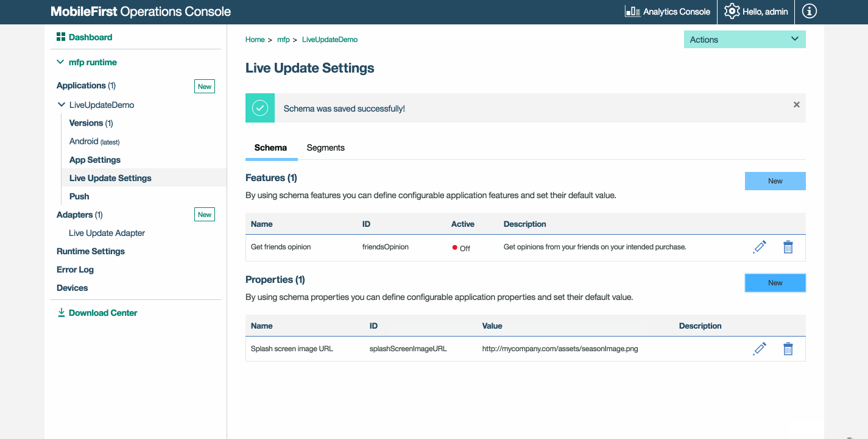Open Runtime Settings
868x439 pixels.
pyautogui.click(x=91, y=251)
